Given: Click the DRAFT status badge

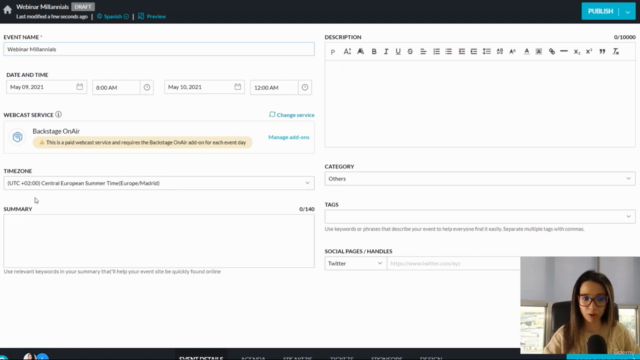Looking at the screenshot, I should [83, 7].
